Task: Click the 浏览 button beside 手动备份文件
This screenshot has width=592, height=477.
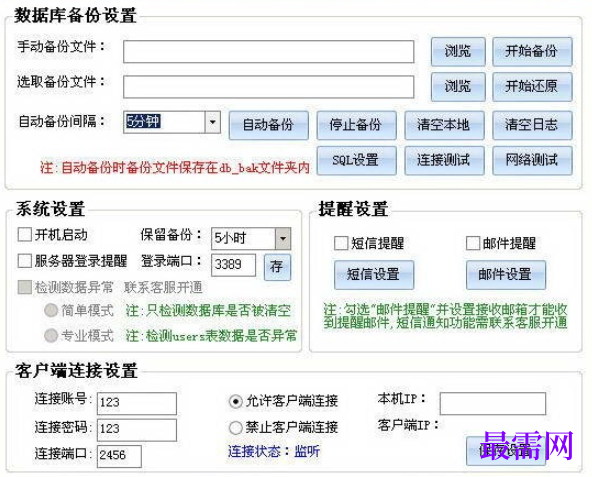Action: (458, 51)
